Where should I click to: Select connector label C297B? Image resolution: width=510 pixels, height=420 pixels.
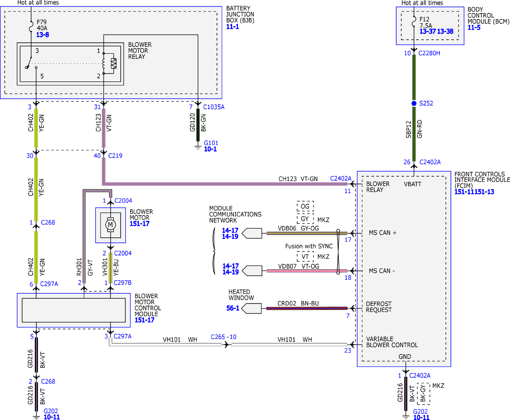click(122, 283)
